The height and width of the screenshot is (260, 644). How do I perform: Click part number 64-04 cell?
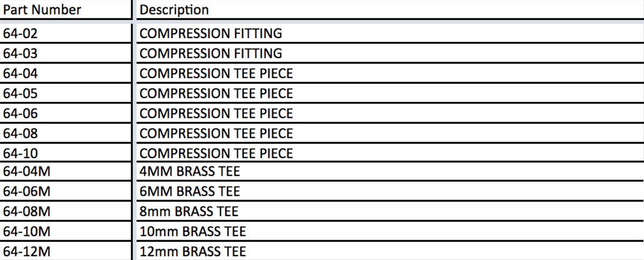pyautogui.click(x=20, y=73)
